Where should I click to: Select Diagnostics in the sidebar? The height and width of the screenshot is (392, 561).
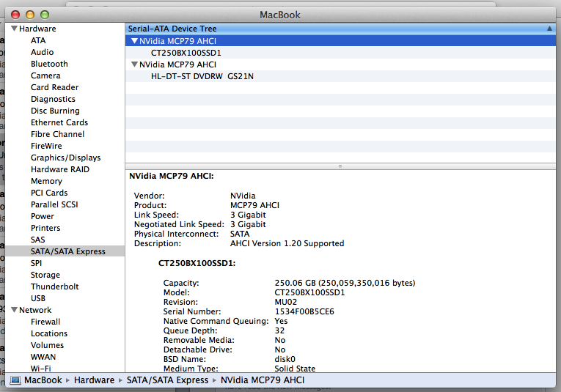(x=53, y=99)
